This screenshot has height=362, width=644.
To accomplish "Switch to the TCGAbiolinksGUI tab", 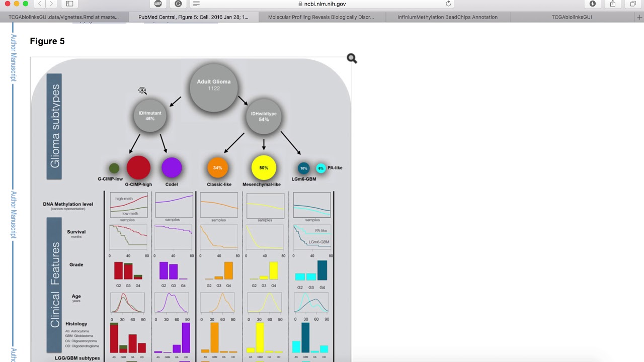I will (572, 17).
